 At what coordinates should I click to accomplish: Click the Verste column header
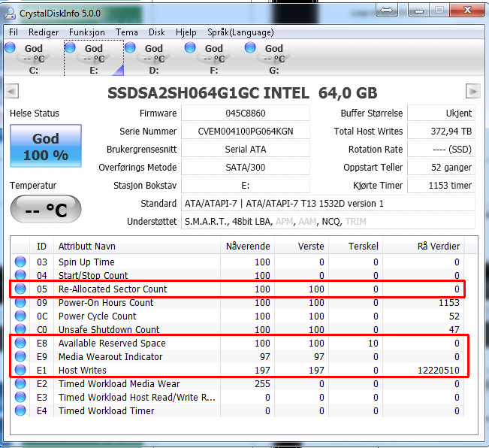(301, 246)
